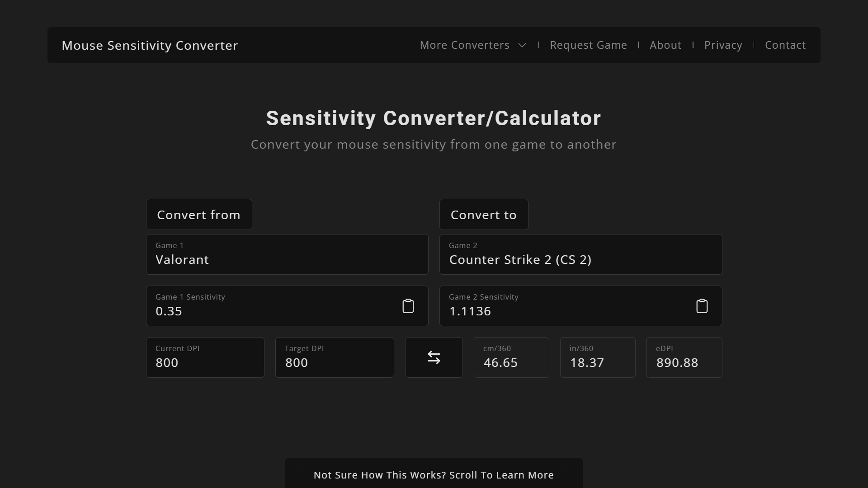This screenshot has width=868, height=488.
Task: Open the More Converters dropdown menu
Action: click(465, 45)
